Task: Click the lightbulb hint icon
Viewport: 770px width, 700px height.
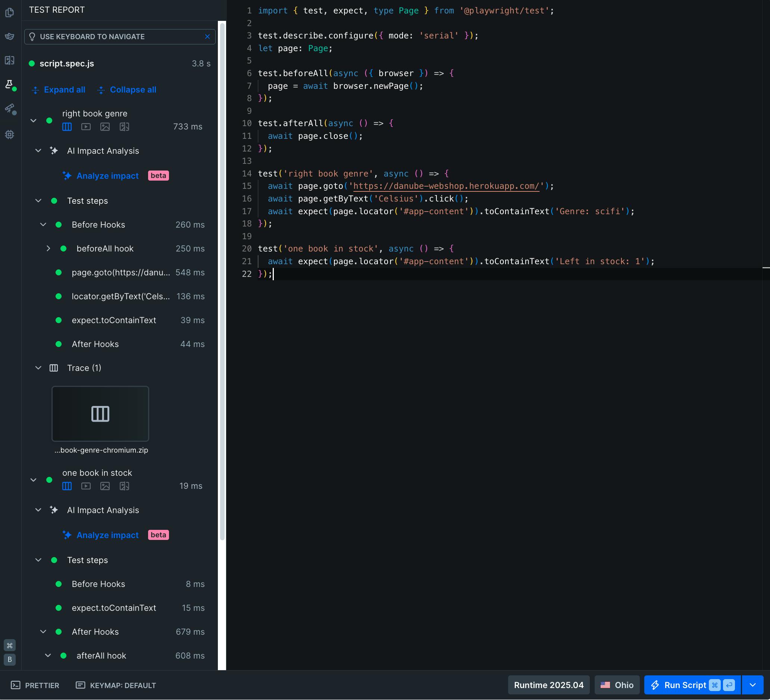Action: (x=32, y=36)
